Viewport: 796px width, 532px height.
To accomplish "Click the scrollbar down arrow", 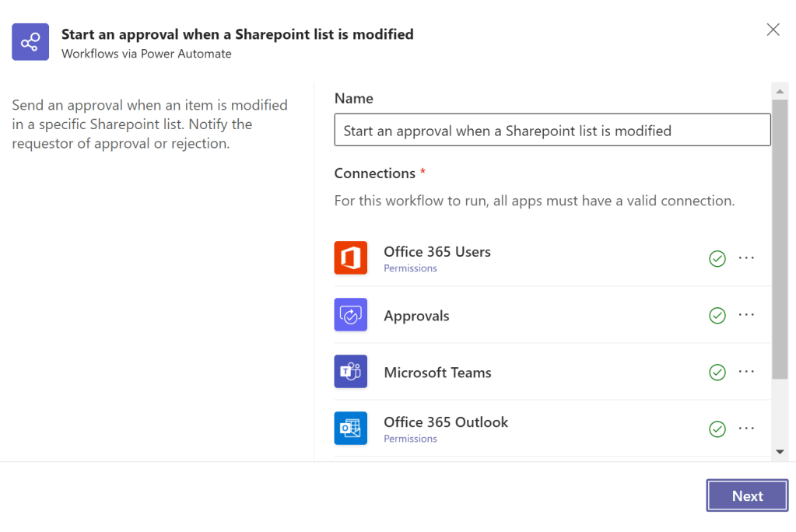I will pos(780,451).
